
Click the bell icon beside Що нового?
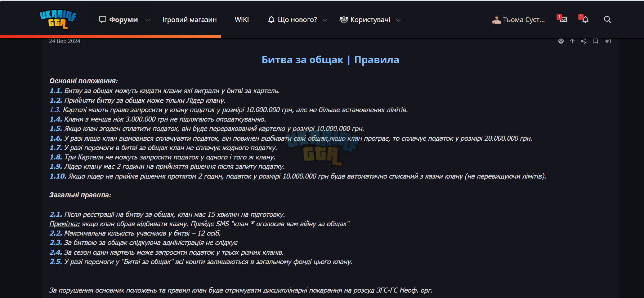coord(272,19)
